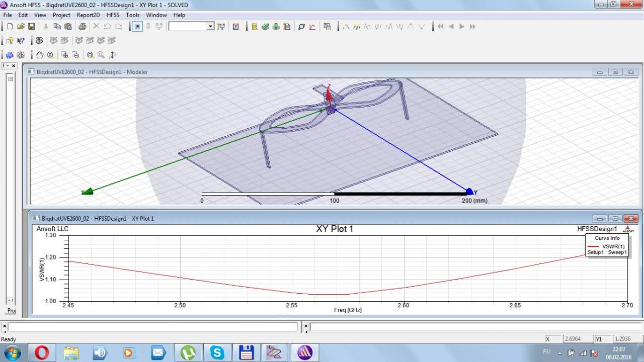Select the Pan hand tool
Image resolution: width=644 pixels, height=362 pixels.
pos(40,55)
